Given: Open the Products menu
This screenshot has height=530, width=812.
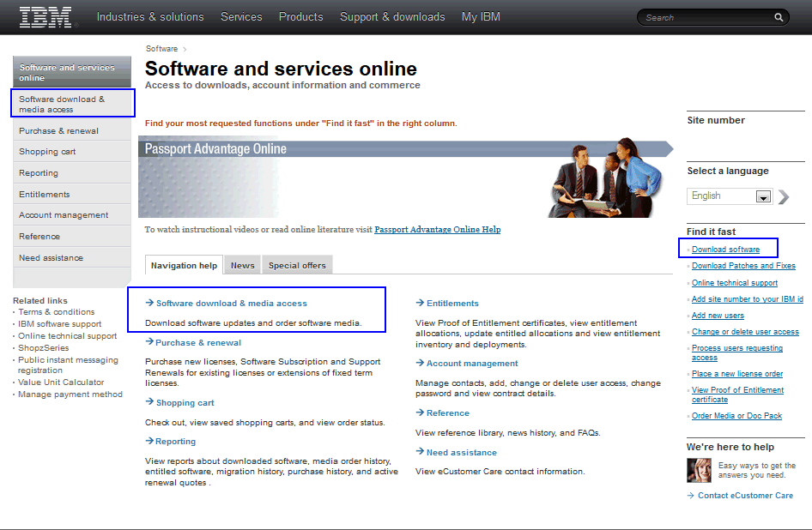Looking at the screenshot, I should click(x=301, y=16).
